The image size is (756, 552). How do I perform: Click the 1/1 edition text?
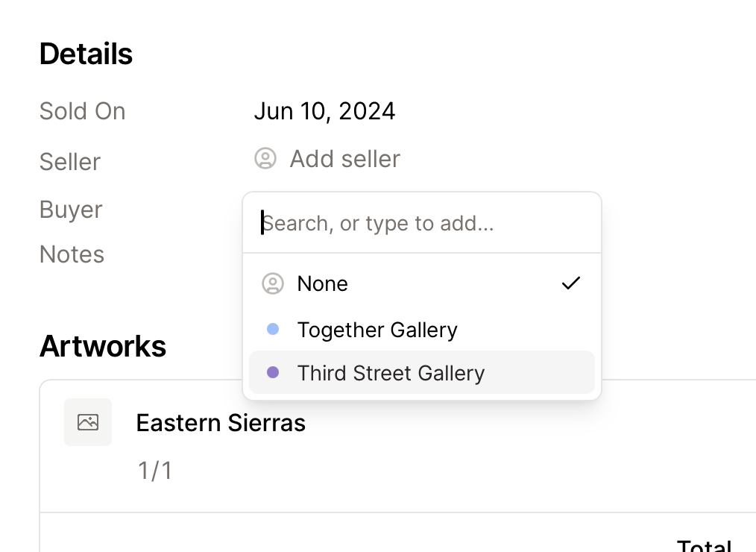[155, 471]
